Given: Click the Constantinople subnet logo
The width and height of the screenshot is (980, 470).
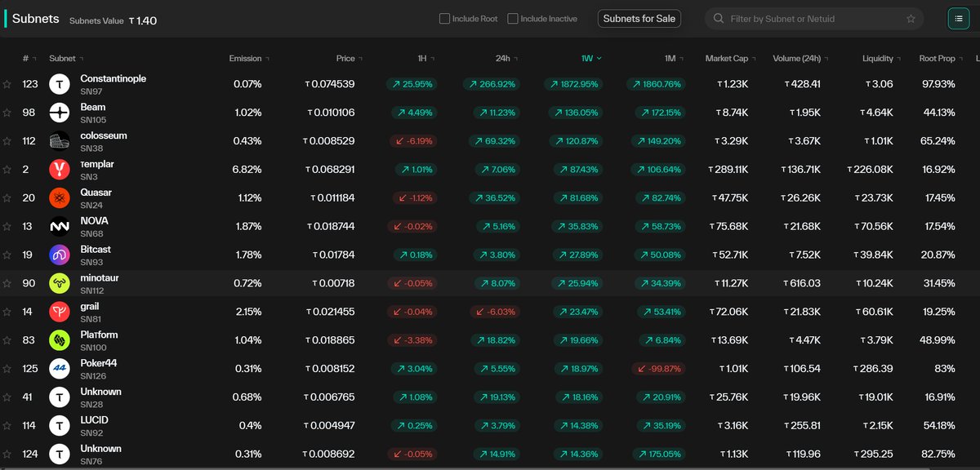Looking at the screenshot, I should [x=60, y=84].
